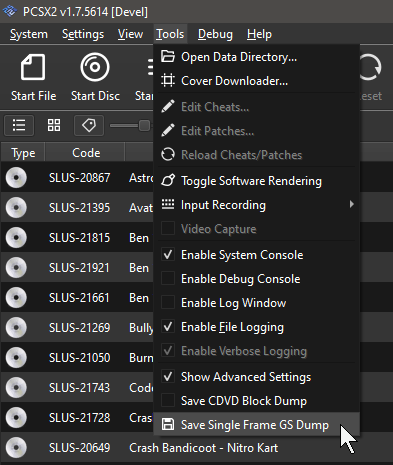Screen dimensions: 393x465
Task: Switch to game grid view icon
Action: (54, 126)
